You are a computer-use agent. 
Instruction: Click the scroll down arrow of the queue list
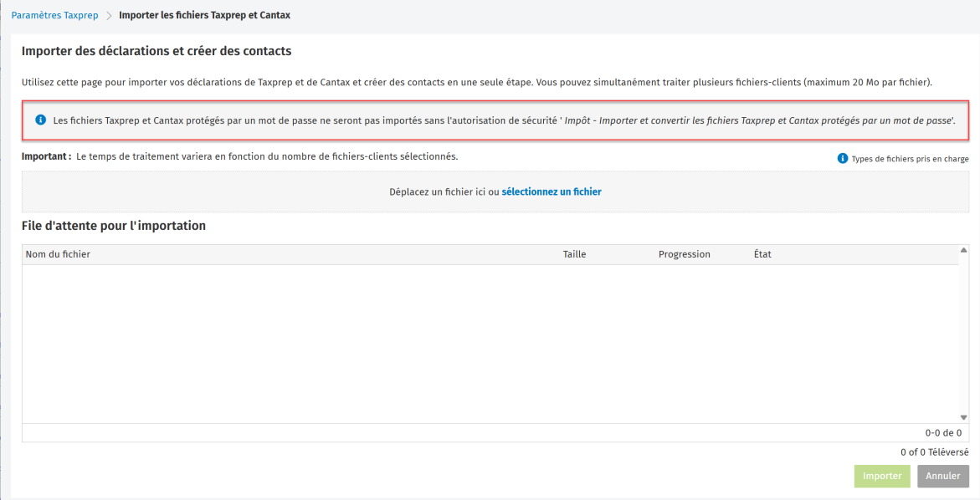coord(963,417)
